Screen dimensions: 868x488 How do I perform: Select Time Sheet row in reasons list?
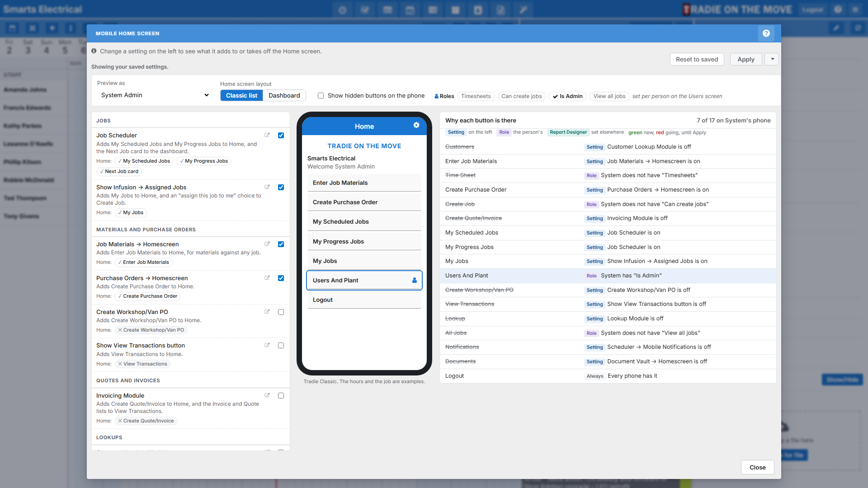pyautogui.click(x=608, y=175)
